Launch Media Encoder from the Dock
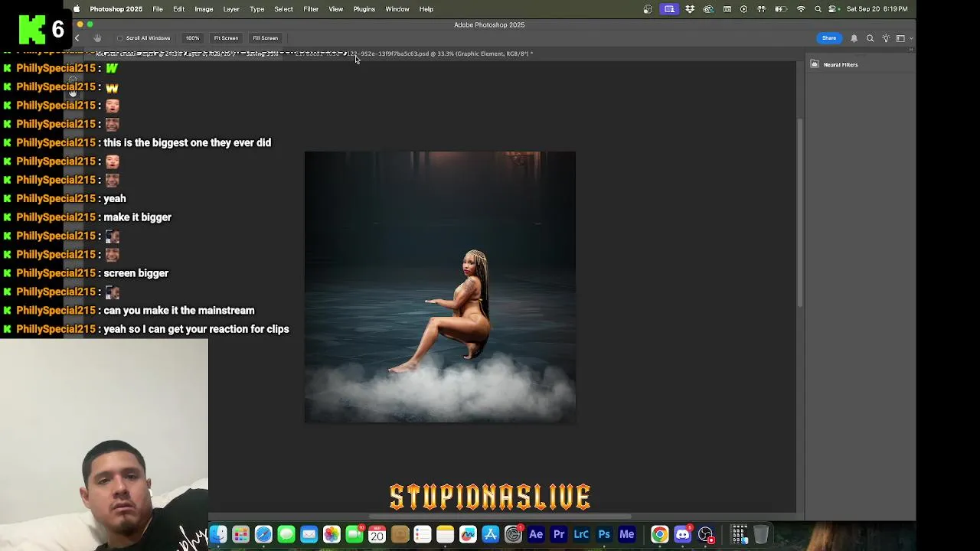This screenshot has width=980, height=551. point(627,534)
